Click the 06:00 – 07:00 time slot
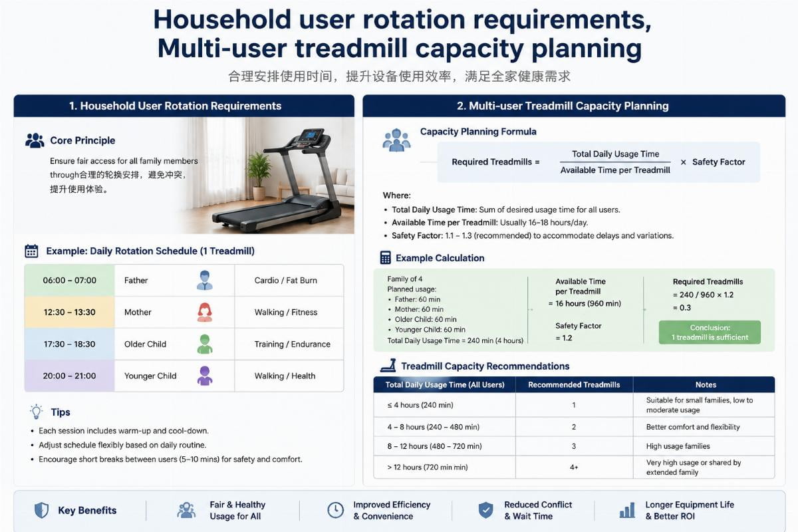 70,280
